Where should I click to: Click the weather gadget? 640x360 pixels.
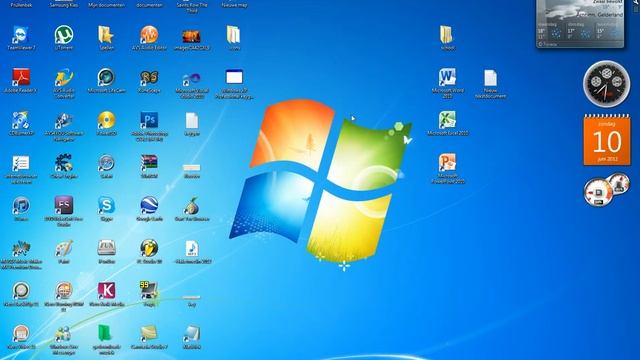pos(580,24)
